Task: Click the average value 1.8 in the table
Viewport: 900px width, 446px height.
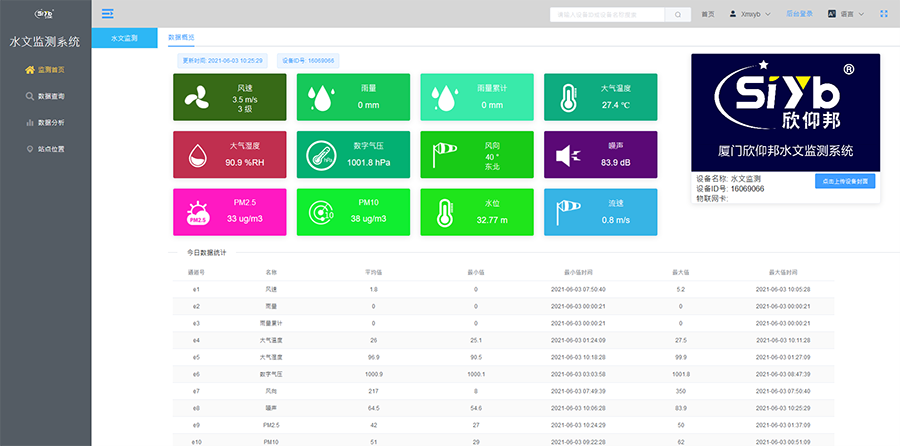Action: (x=374, y=289)
